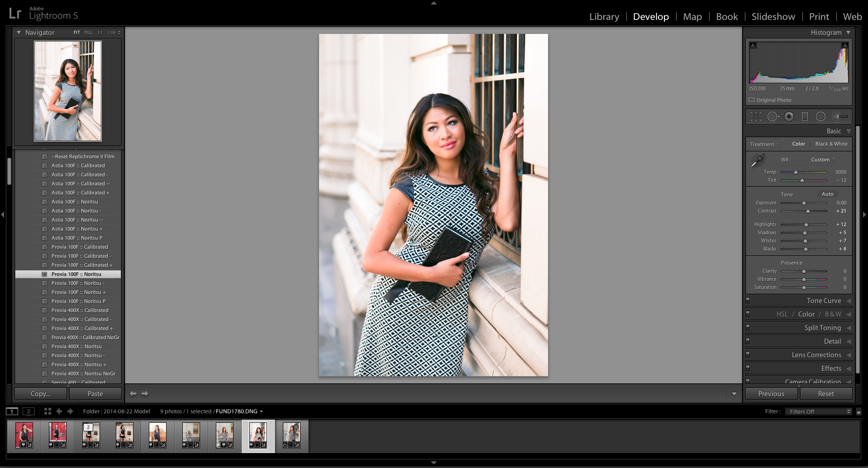Collapse the Navigator panel

(19, 33)
